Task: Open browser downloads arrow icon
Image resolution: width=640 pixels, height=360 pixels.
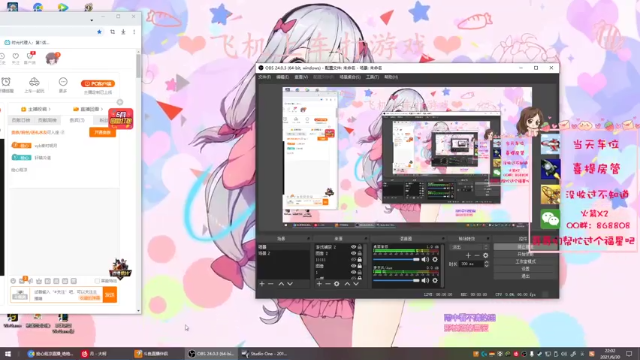Action: click(x=123, y=32)
